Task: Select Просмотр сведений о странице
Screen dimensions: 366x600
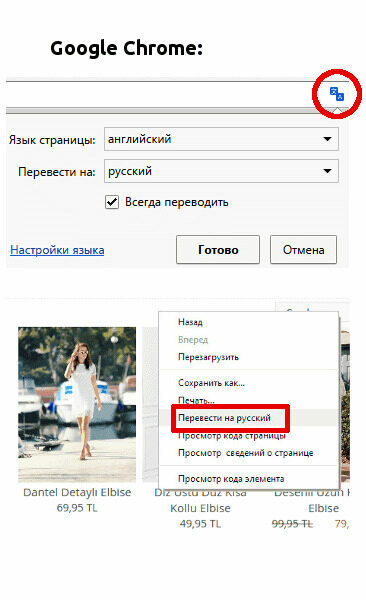Action: coord(246,453)
